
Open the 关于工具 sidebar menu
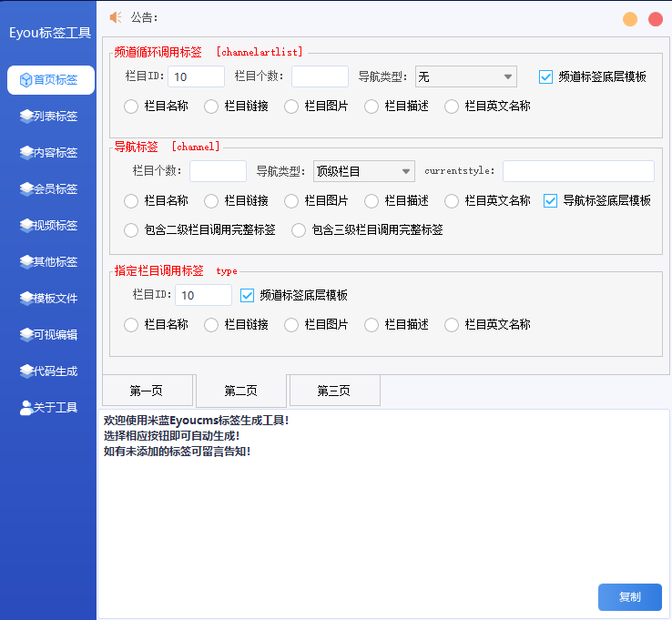pyautogui.click(x=51, y=408)
